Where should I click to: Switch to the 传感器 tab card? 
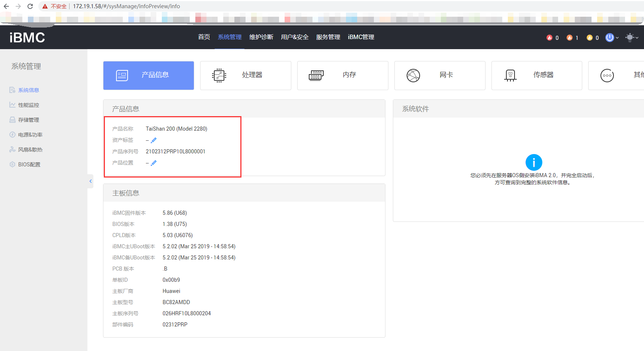click(537, 76)
